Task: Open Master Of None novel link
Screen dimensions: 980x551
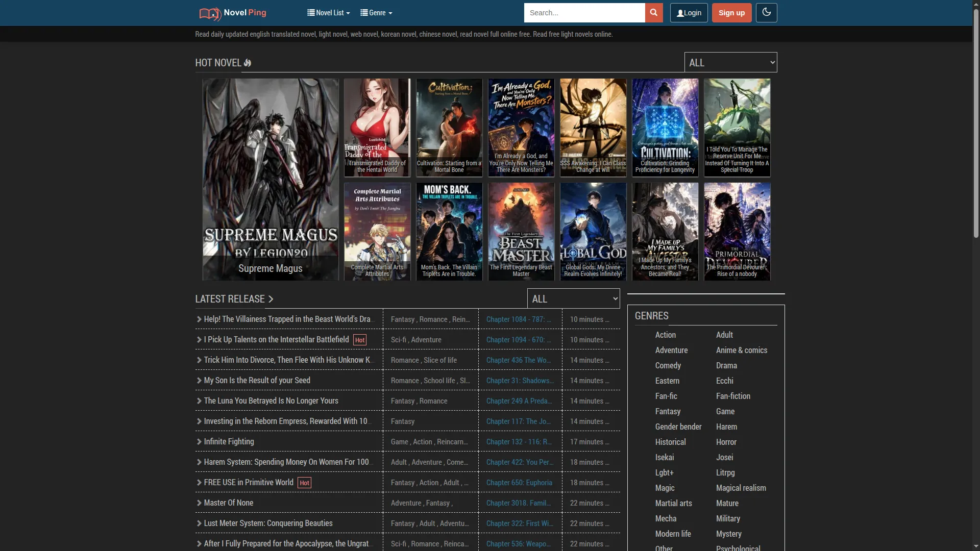Action: (x=228, y=503)
